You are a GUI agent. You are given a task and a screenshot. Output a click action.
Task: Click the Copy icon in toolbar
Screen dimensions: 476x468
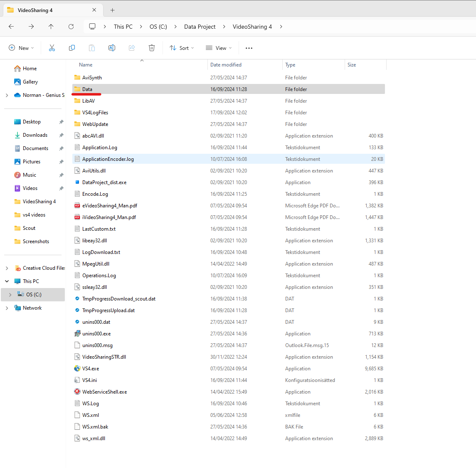tap(72, 48)
